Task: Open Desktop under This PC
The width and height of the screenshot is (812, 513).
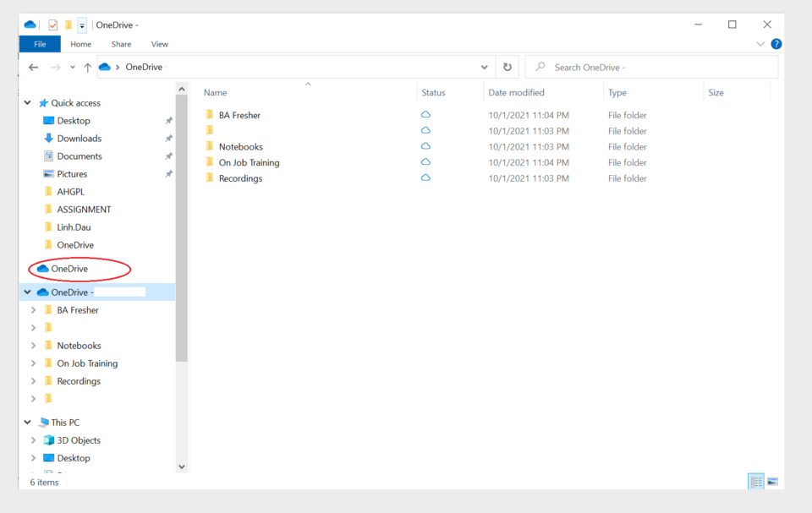Action: 74,458
